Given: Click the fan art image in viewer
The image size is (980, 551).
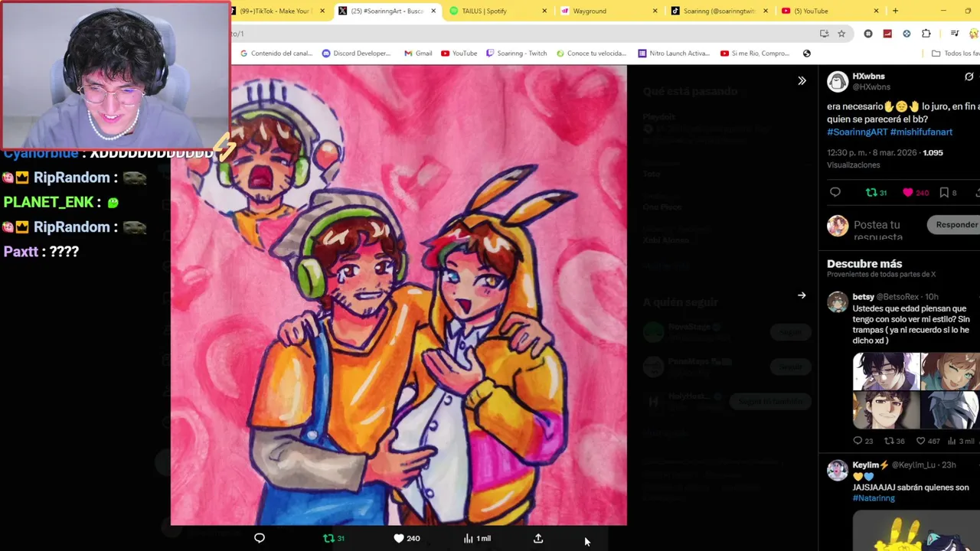Looking at the screenshot, I should click(x=398, y=295).
